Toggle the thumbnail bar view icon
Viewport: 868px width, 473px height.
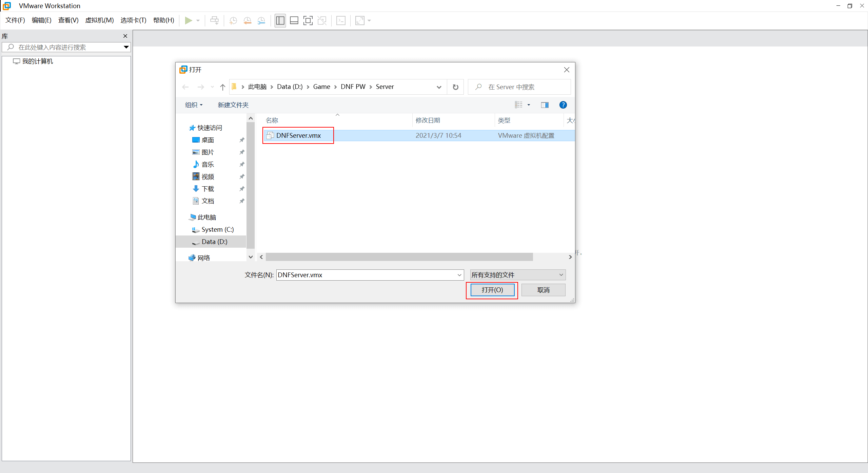point(294,21)
